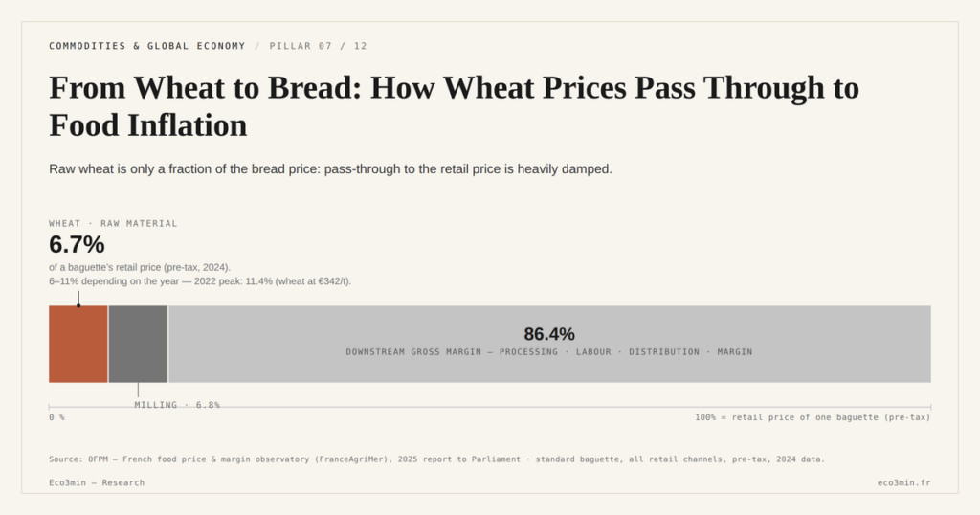980x515 pixels.
Task: Click the light gray downstream gross margin segment
Action: (x=549, y=344)
